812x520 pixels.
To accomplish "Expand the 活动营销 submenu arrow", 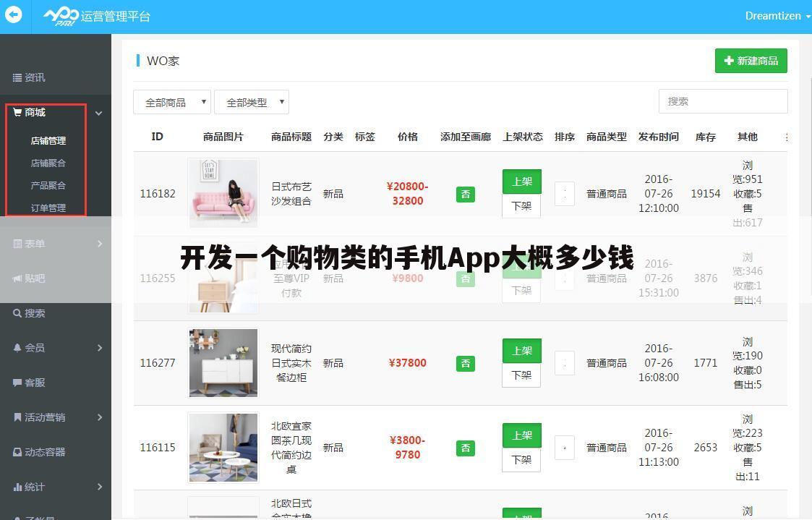I will coord(100,417).
